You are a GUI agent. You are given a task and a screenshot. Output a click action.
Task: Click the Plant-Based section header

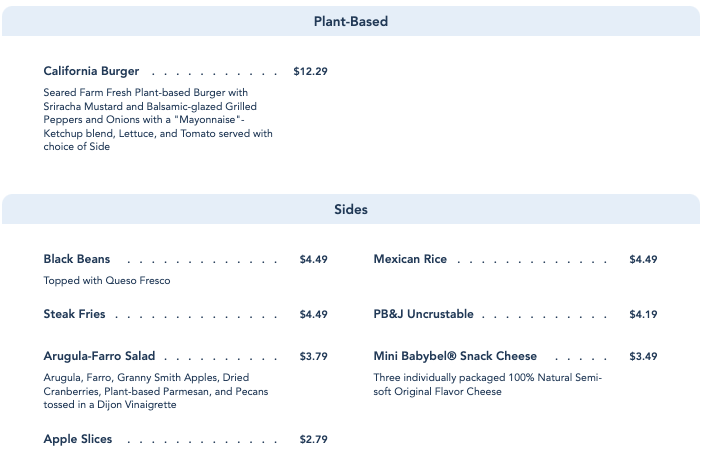point(350,21)
